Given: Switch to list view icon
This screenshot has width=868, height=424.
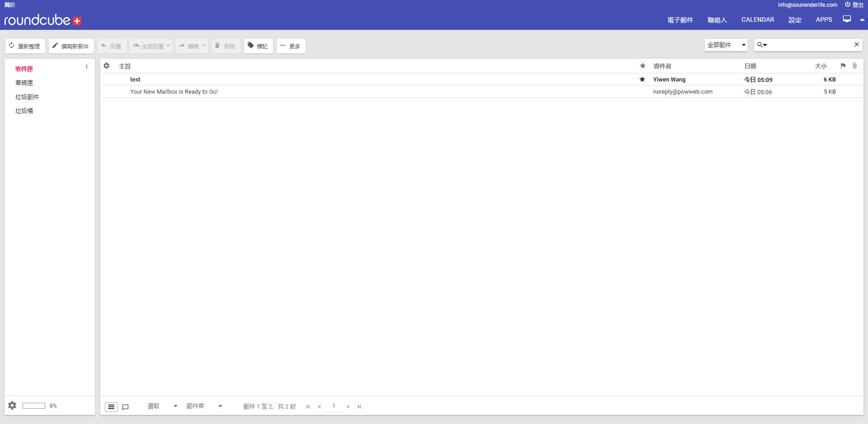Looking at the screenshot, I should [x=111, y=407].
